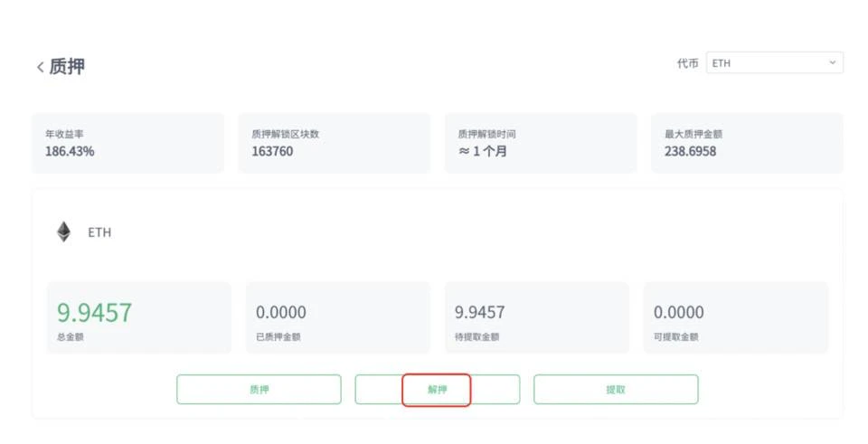Image resolution: width=868 pixels, height=444 pixels.
Task: Select the unlock time ≈ 1 个月
Action: pyautogui.click(x=483, y=151)
